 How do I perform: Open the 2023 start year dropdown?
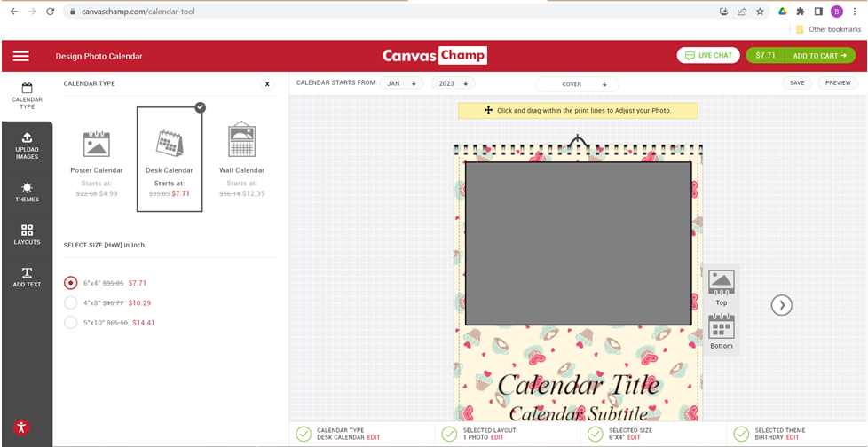[x=453, y=83]
